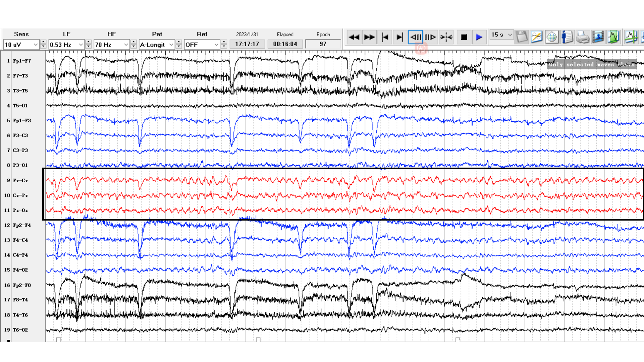Open the electrode head map icon

pyautogui.click(x=552, y=37)
